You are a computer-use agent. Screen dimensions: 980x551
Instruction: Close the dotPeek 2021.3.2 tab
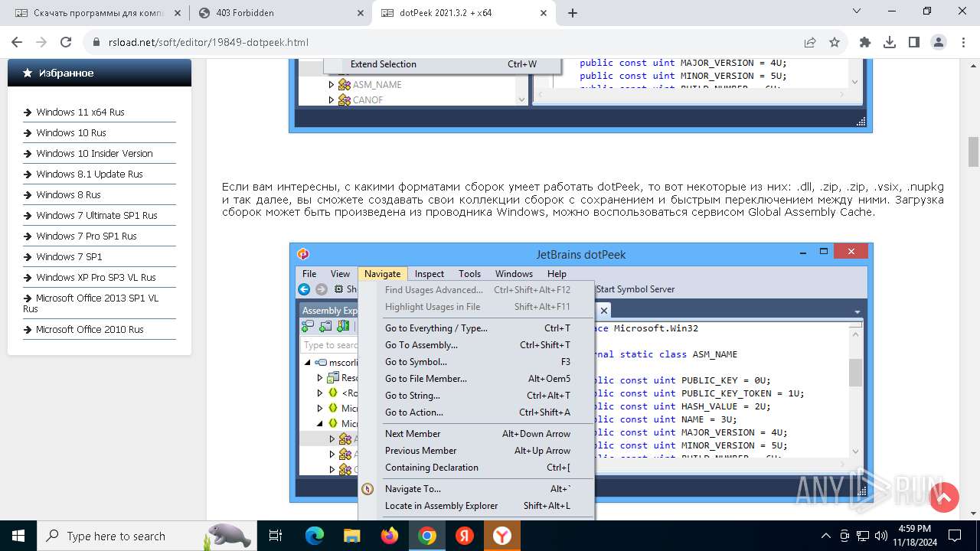[544, 13]
